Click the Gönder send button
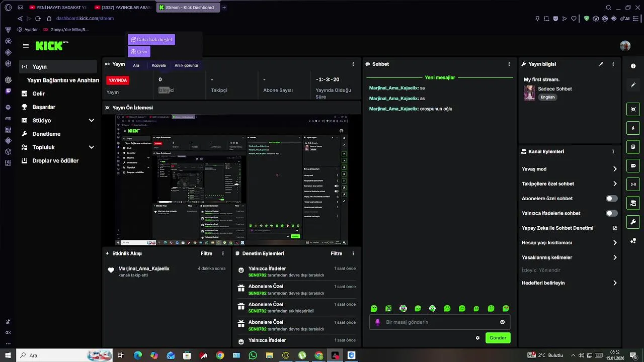644x362 pixels. [x=498, y=338]
